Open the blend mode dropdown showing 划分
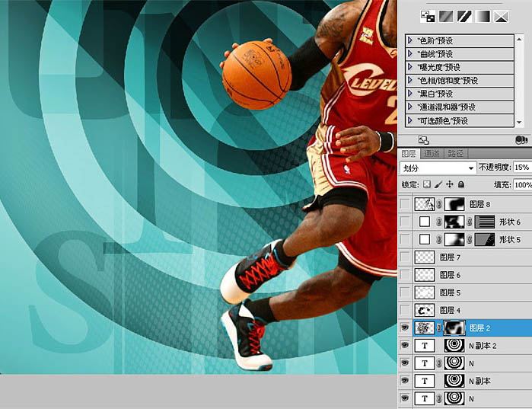 coord(438,168)
